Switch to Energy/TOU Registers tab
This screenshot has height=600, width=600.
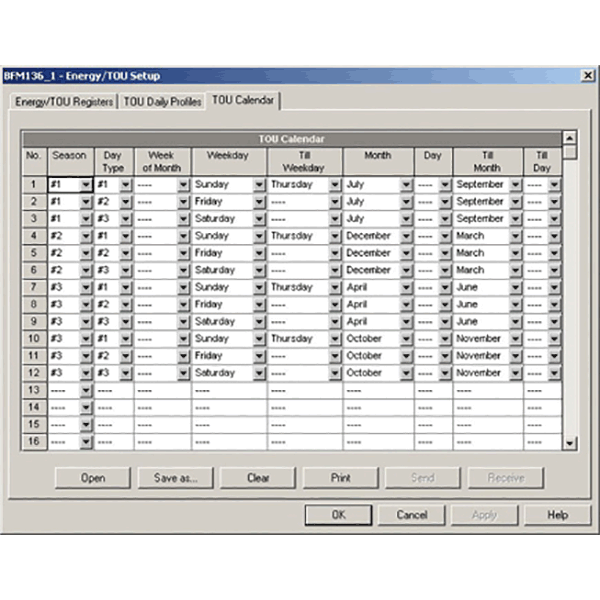63,101
